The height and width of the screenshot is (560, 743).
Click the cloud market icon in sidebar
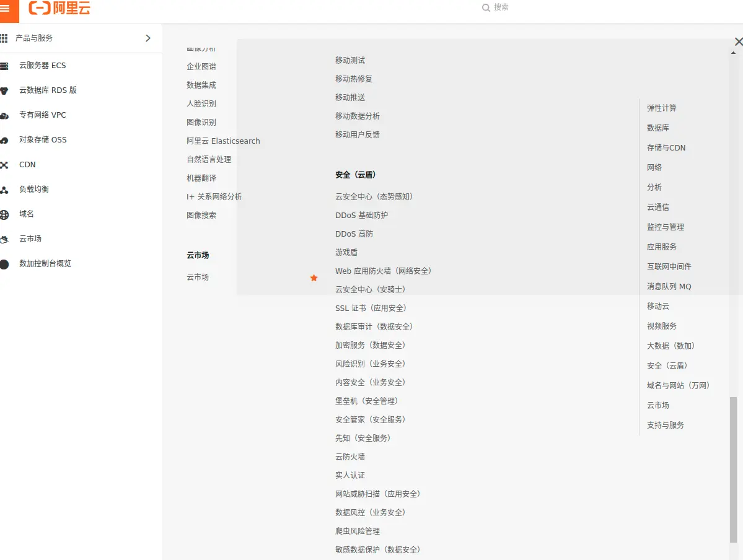(4, 239)
